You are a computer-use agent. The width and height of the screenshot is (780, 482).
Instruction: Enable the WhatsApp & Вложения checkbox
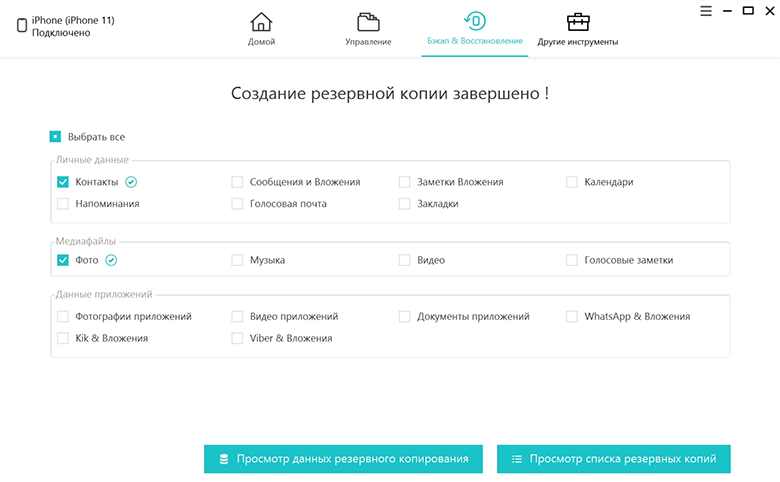click(x=572, y=316)
